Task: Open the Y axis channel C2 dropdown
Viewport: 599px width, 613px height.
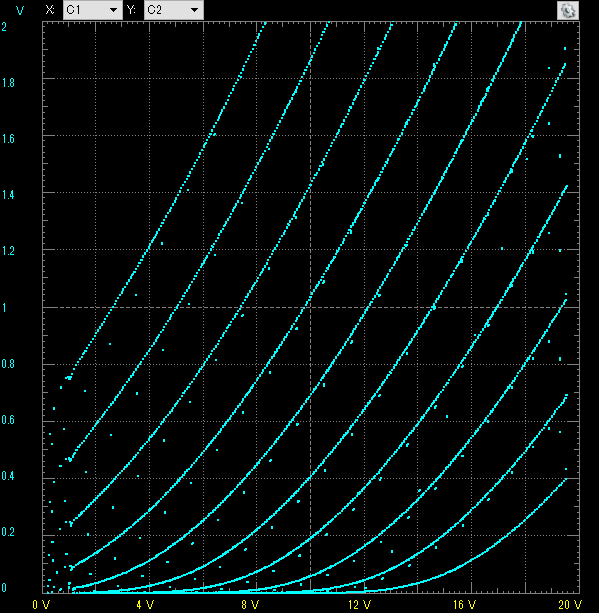Action: click(174, 10)
